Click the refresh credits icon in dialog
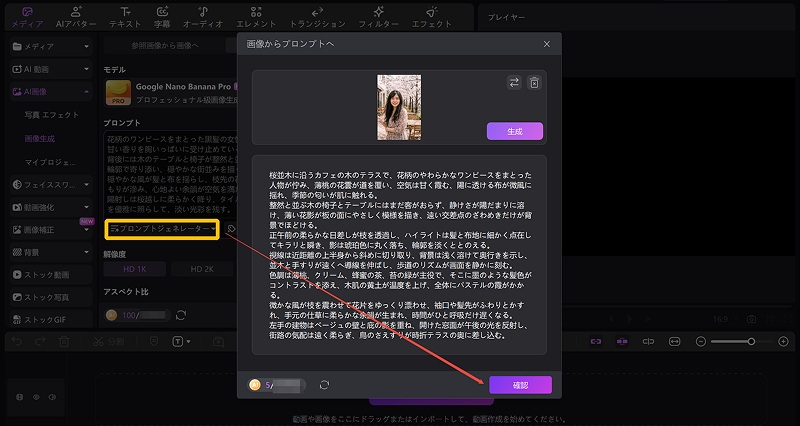800x426 pixels. pos(324,384)
